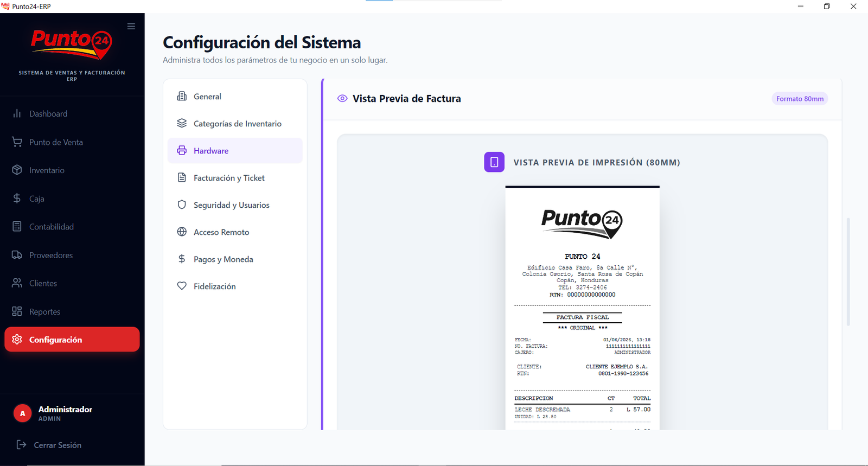This screenshot has height=466, width=868.
Task: Click the Seguridad y Usuarios shield icon
Action: click(182, 205)
